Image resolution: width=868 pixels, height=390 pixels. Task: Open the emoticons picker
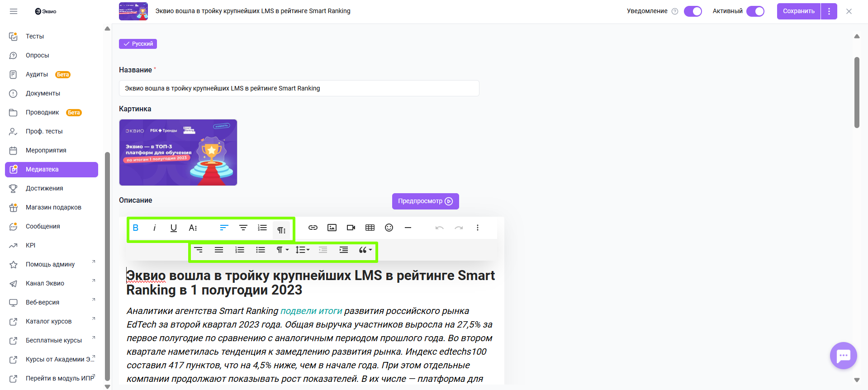pos(389,228)
